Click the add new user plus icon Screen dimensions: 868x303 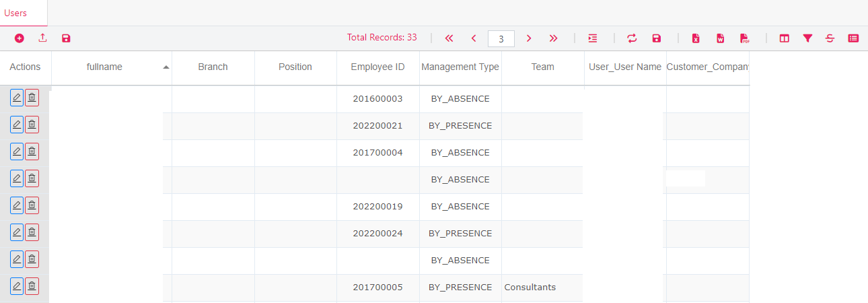(x=20, y=38)
